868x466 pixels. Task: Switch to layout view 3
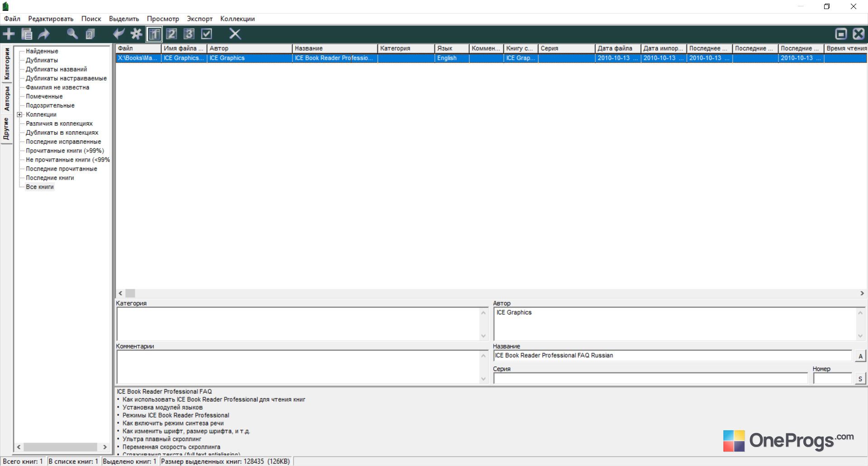tap(189, 34)
